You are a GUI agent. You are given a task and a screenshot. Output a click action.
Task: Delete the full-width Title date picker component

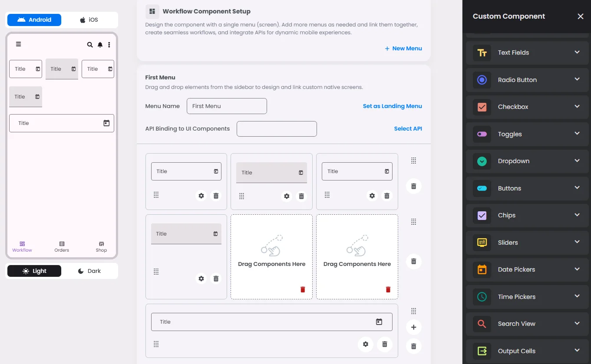[384, 344]
